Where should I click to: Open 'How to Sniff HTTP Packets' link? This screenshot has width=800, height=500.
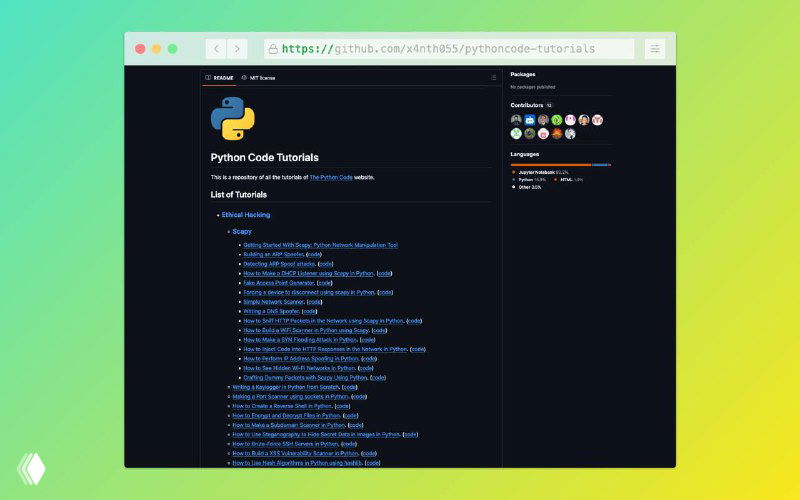(323, 321)
